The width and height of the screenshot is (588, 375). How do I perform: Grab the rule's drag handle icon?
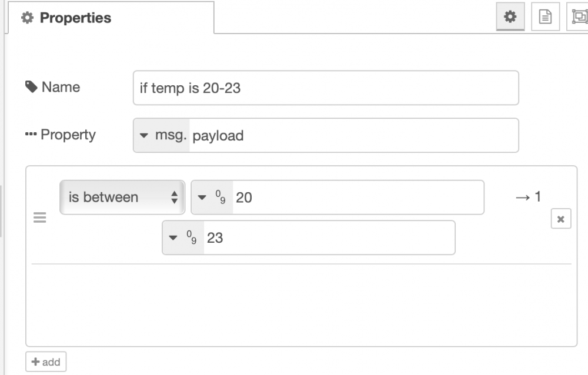[x=39, y=218]
